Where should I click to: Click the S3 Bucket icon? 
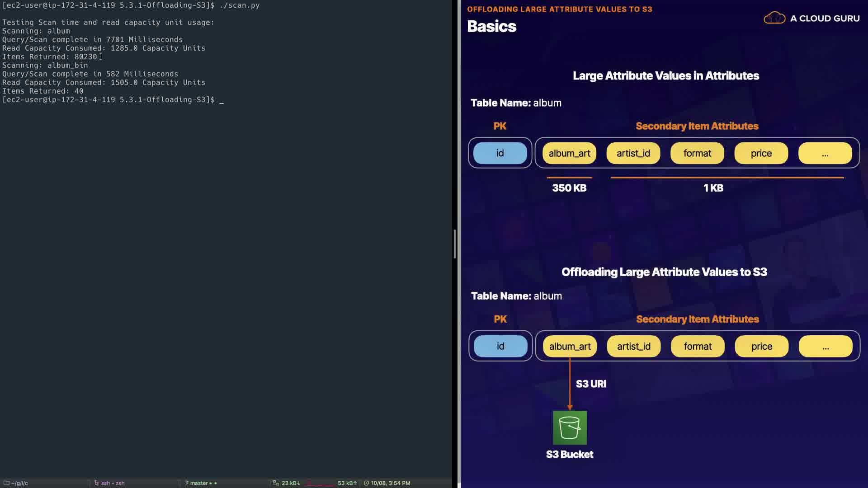[x=570, y=427]
